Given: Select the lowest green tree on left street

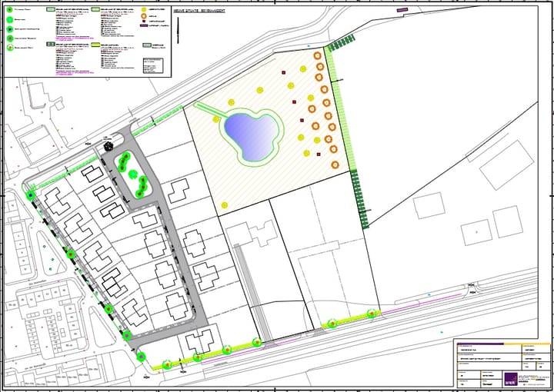Looking at the screenshot, I should pyautogui.click(x=141, y=356).
